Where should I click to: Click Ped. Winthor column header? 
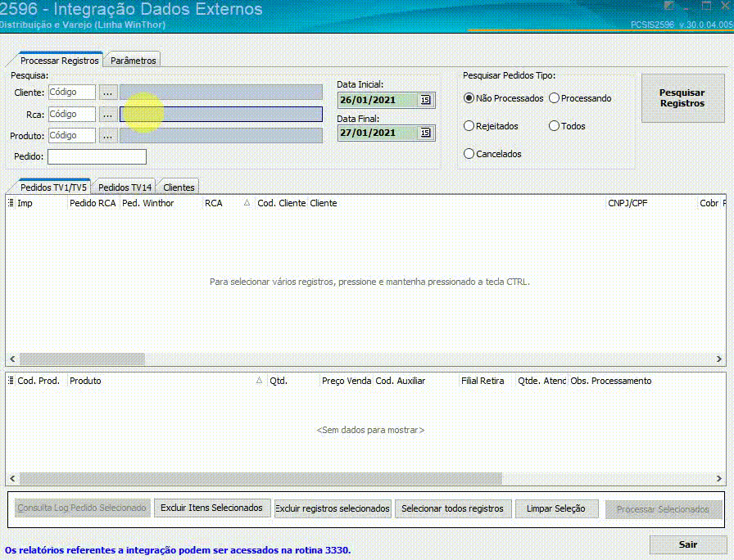pyautogui.click(x=161, y=203)
